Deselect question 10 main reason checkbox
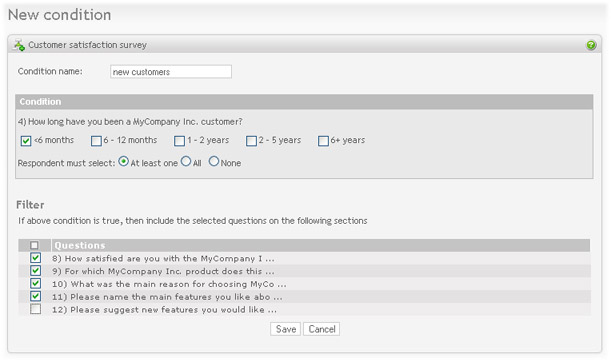Viewport: 611px width, 362px height. pyautogui.click(x=35, y=283)
